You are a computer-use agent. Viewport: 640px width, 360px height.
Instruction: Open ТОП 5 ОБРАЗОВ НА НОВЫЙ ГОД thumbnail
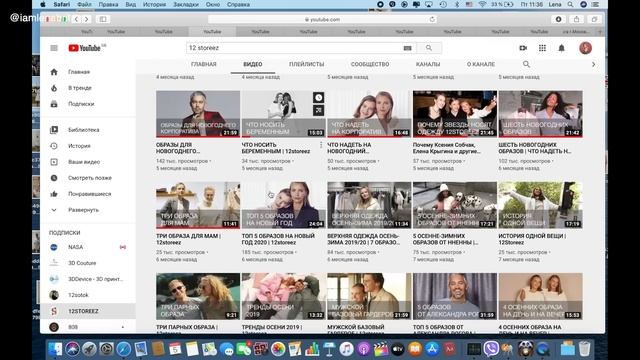coord(283,205)
